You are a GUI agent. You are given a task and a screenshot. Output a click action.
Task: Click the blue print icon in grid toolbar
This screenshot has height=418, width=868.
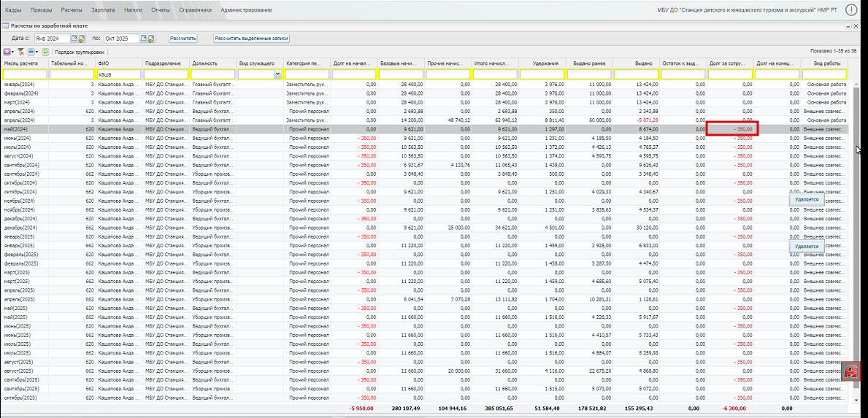(32, 52)
